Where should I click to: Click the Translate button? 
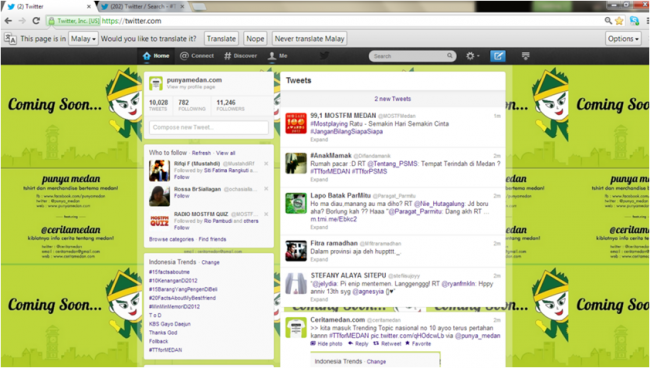[221, 39]
